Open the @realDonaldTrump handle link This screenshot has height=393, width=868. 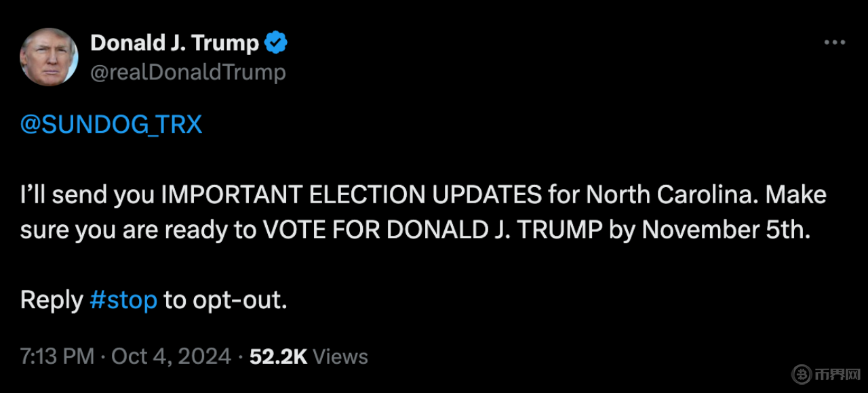point(188,72)
